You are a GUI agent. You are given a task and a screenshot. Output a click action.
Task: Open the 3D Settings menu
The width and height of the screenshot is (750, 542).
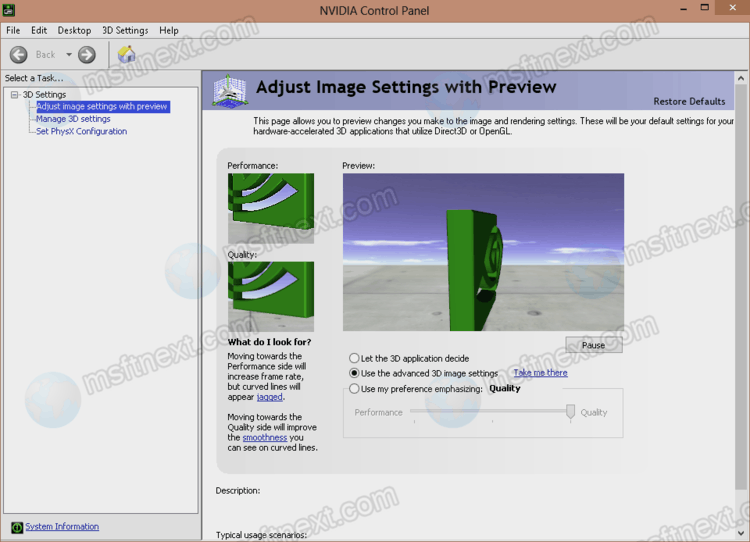point(125,30)
